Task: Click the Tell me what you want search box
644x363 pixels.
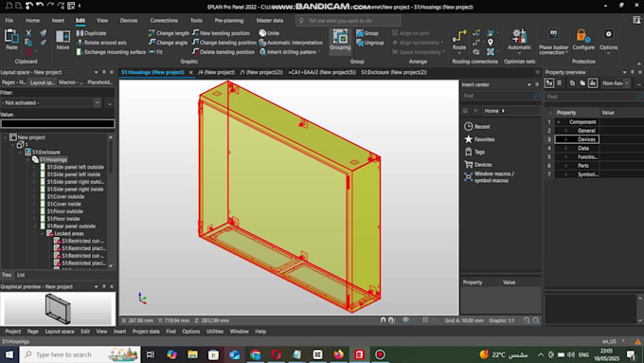Action: tap(349, 21)
